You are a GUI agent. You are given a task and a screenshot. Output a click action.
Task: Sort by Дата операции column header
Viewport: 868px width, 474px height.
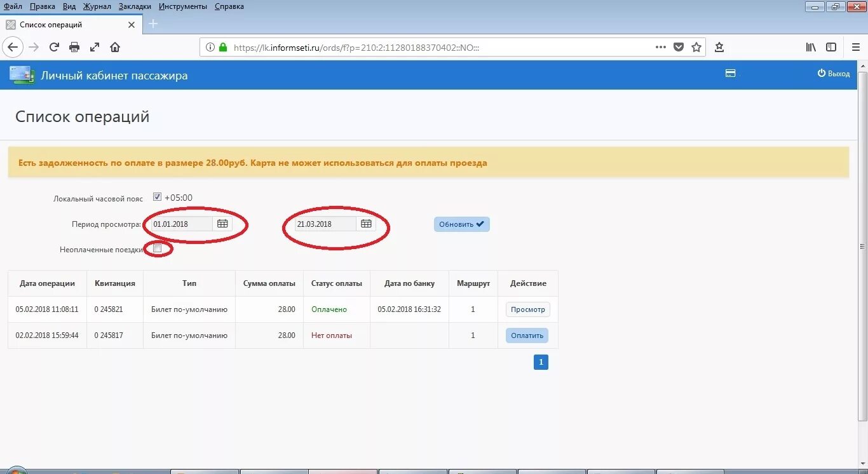coord(48,283)
